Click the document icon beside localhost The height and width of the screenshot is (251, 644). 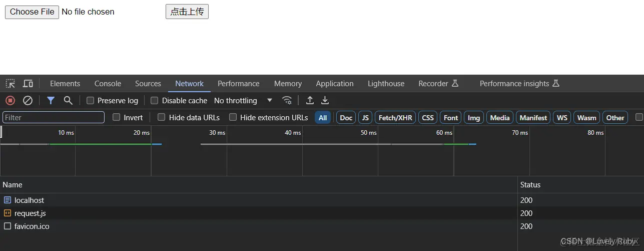point(8,200)
